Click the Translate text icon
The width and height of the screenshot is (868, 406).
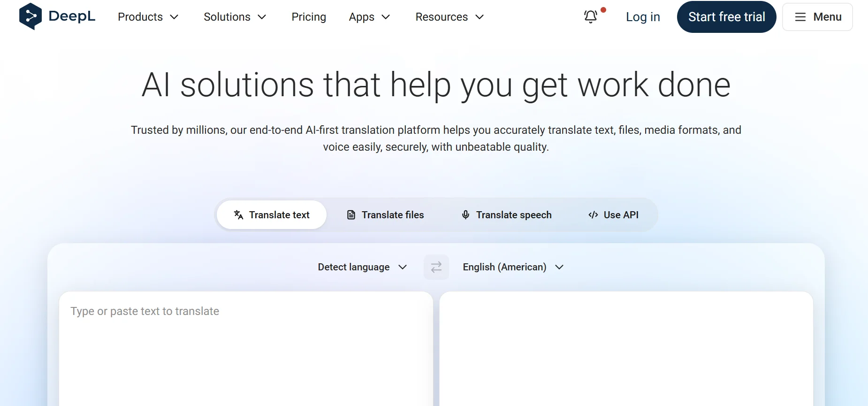pyautogui.click(x=238, y=215)
